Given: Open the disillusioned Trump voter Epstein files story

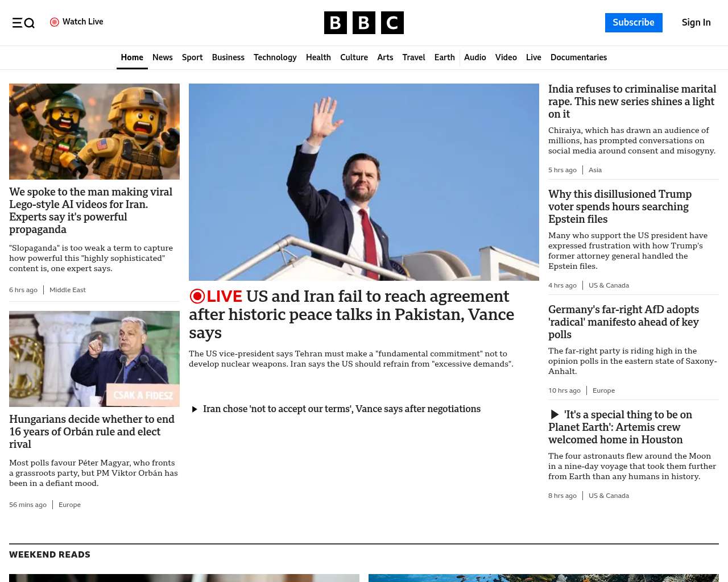Looking at the screenshot, I should click(x=620, y=207).
